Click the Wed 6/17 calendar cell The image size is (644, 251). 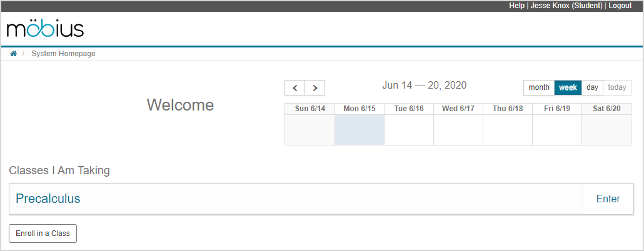pyautogui.click(x=458, y=130)
